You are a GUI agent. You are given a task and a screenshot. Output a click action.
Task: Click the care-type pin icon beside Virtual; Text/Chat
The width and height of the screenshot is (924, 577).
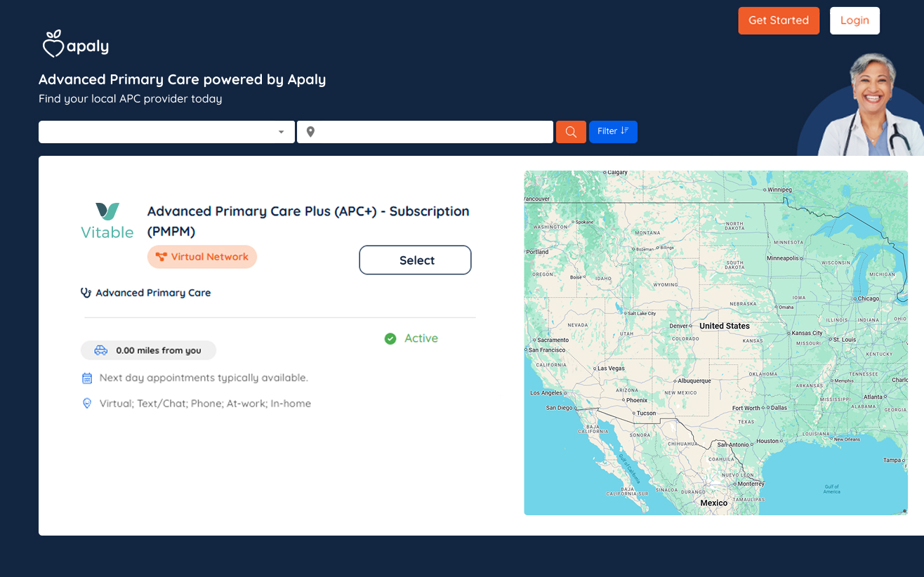[87, 404]
